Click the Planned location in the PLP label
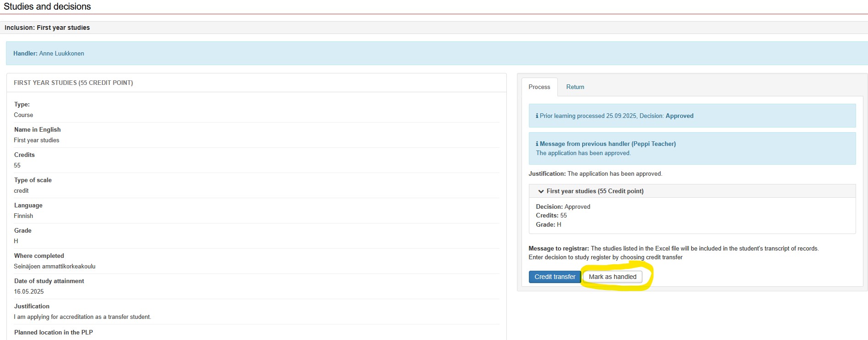The width and height of the screenshot is (868, 340). [53, 332]
